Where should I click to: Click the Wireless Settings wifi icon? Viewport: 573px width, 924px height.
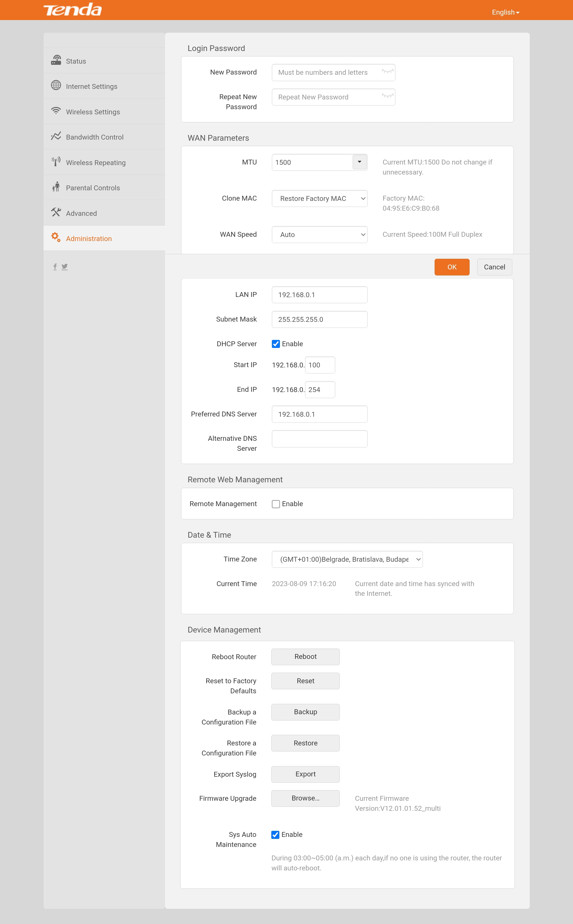point(56,111)
